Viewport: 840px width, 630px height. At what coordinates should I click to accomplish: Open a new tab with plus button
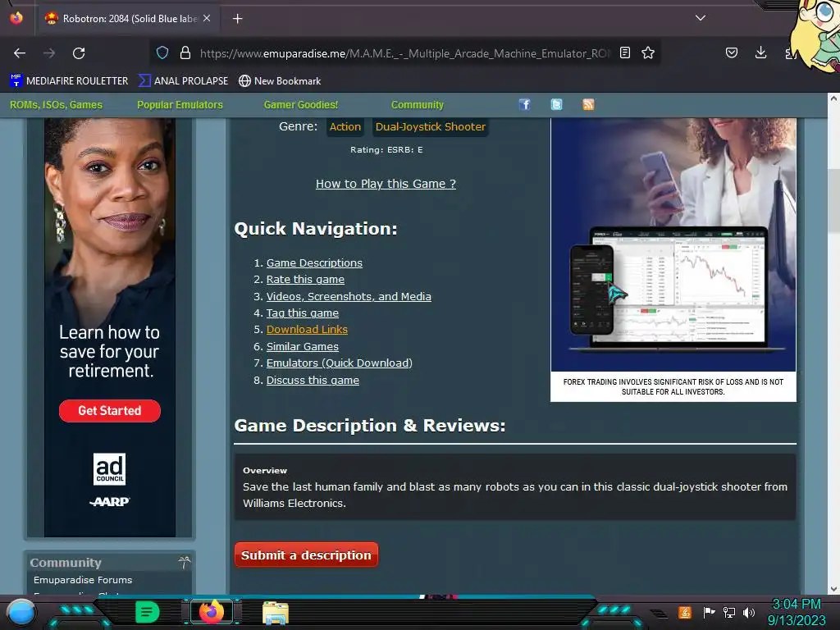[237, 19]
